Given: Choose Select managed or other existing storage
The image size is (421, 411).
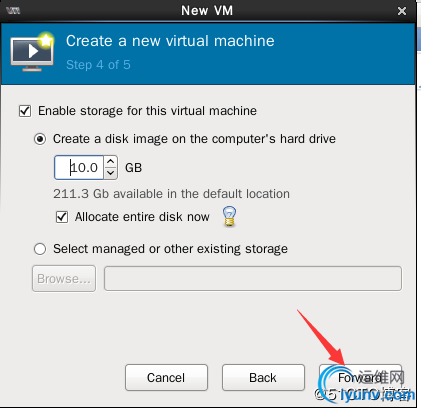Looking at the screenshot, I should (x=40, y=249).
